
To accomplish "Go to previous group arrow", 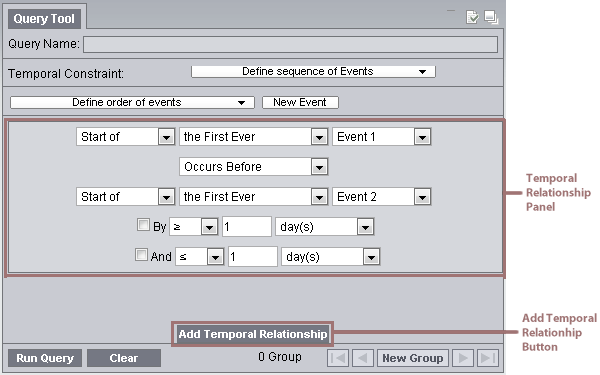I will [363, 358].
